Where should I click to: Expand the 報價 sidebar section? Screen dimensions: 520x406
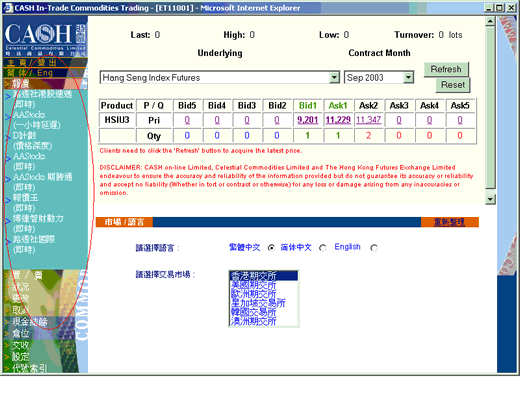coord(21,83)
